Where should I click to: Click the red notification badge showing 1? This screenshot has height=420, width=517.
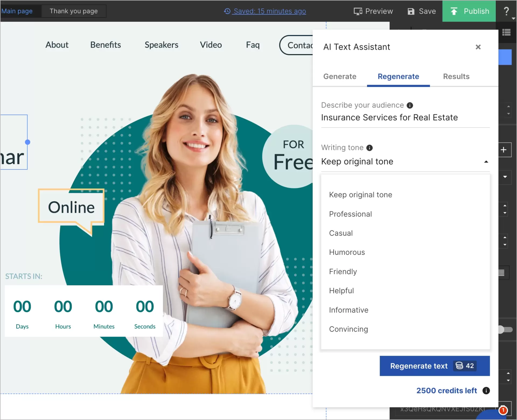pyautogui.click(x=503, y=411)
